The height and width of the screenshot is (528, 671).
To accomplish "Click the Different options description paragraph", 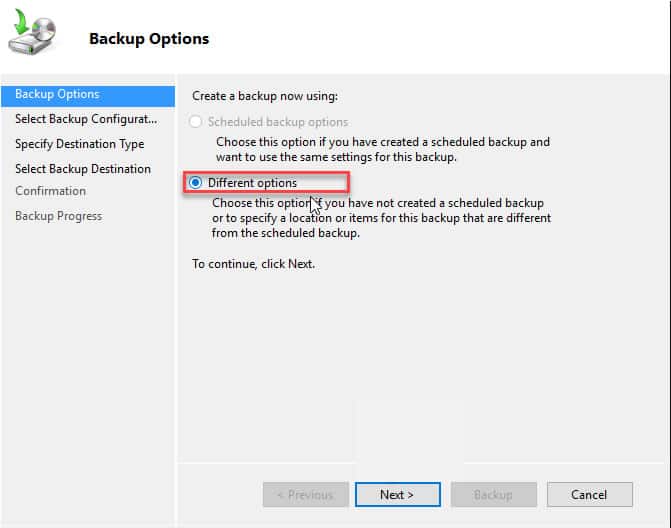I will pos(381,218).
